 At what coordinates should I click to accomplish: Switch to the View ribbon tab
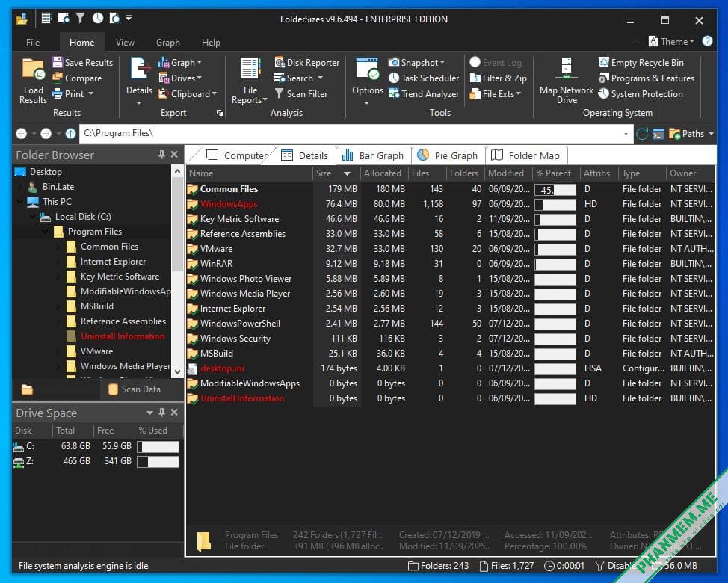click(125, 43)
